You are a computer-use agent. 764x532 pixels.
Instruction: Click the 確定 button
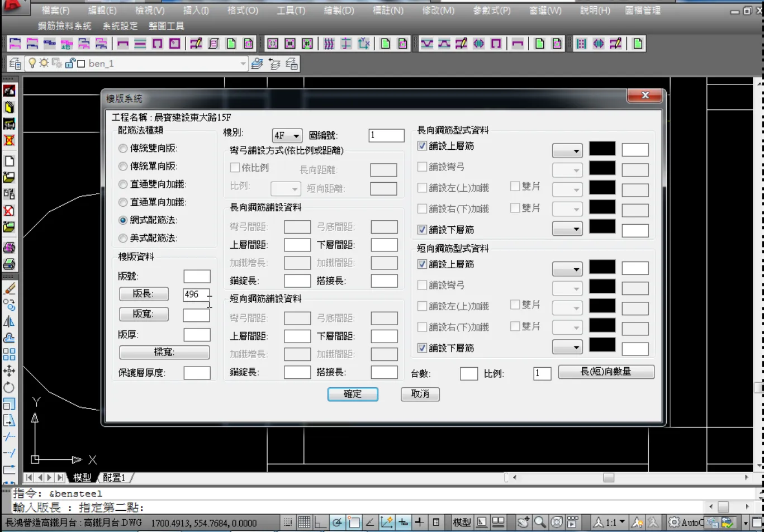point(353,394)
